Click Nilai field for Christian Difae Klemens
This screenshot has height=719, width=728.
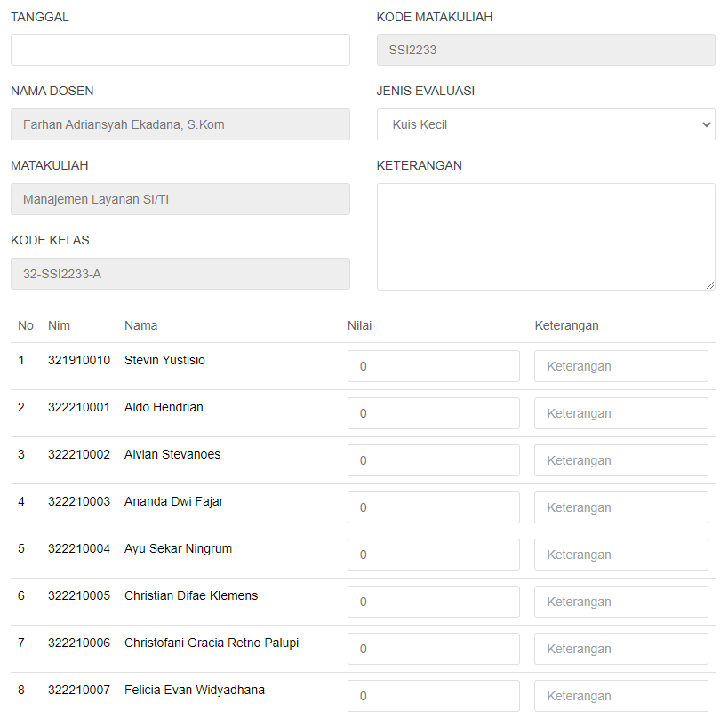pyautogui.click(x=433, y=602)
